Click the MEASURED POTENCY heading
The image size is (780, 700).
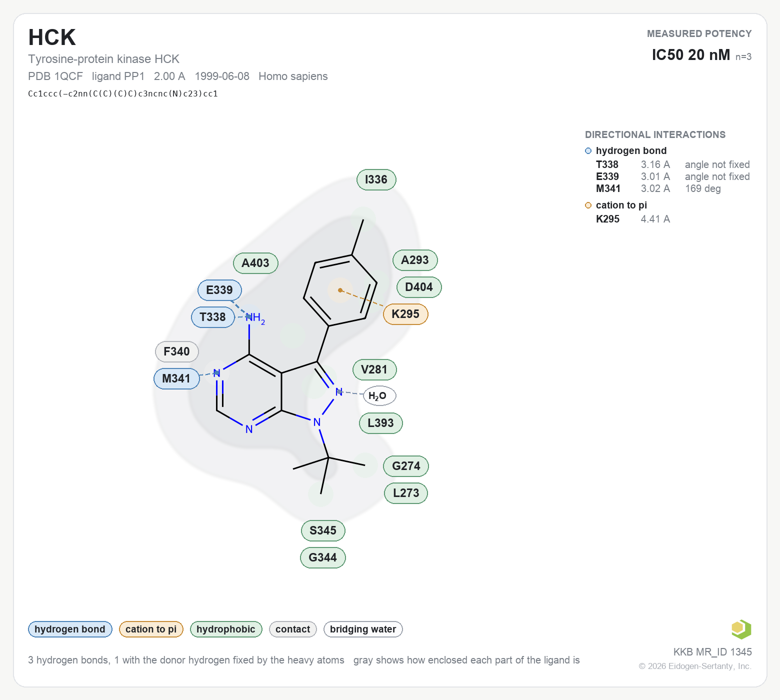699,33
